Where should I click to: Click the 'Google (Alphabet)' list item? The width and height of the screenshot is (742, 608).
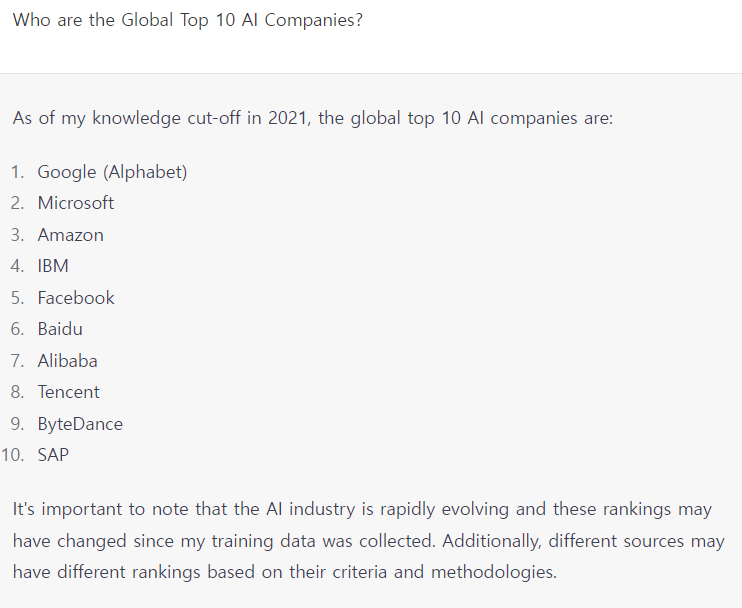tap(112, 172)
